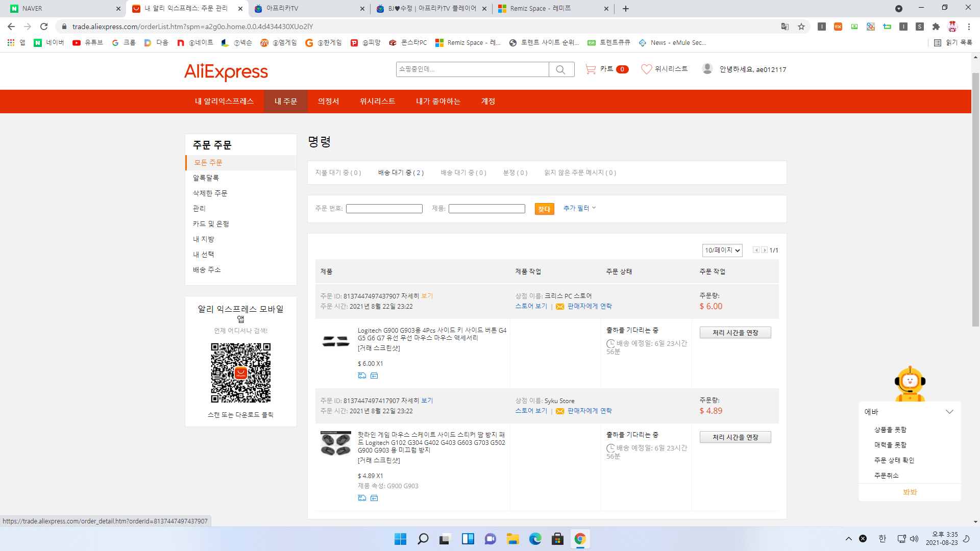Open the wishlist heart icon
The image size is (980, 551).
pyautogui.click(x=646, y=69)
